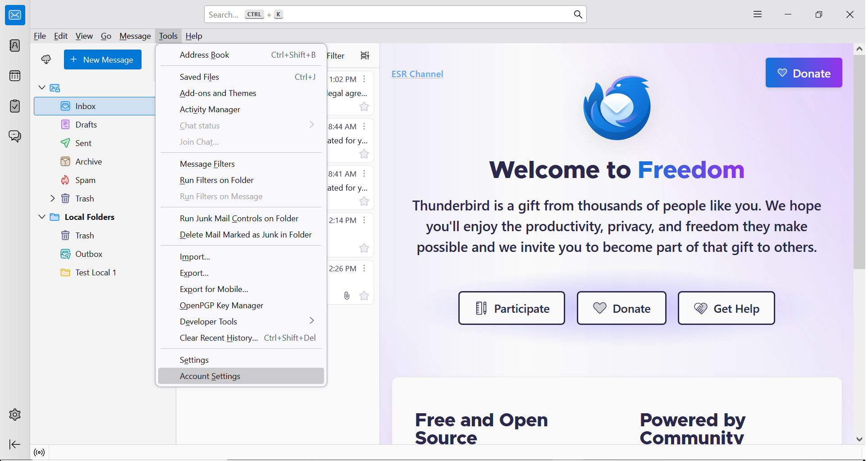The height and width of the screenshot is (461, 868).
Task: Click the Get Help button
Action: [x=726, y=308]
